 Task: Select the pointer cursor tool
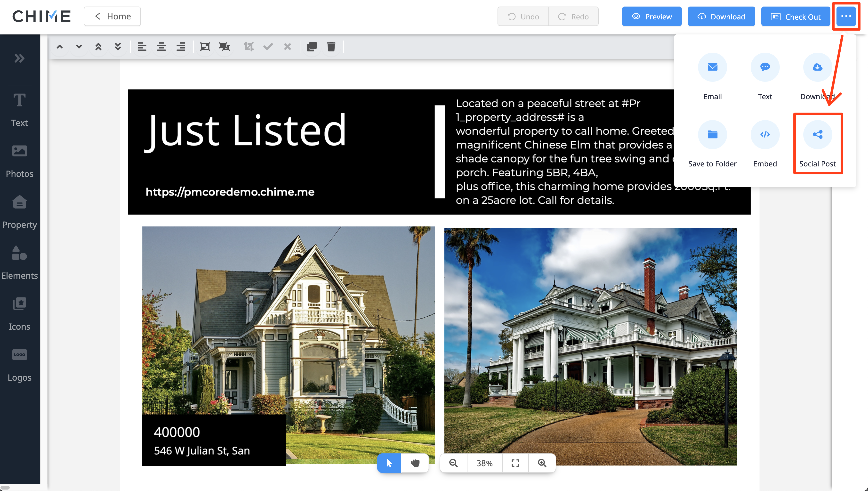coord(389,463)
